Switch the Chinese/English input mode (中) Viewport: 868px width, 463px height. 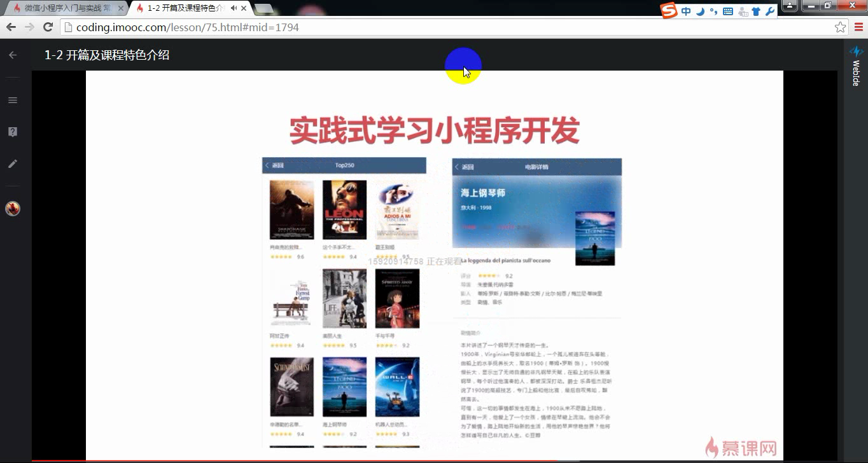(x=686, y=11)
